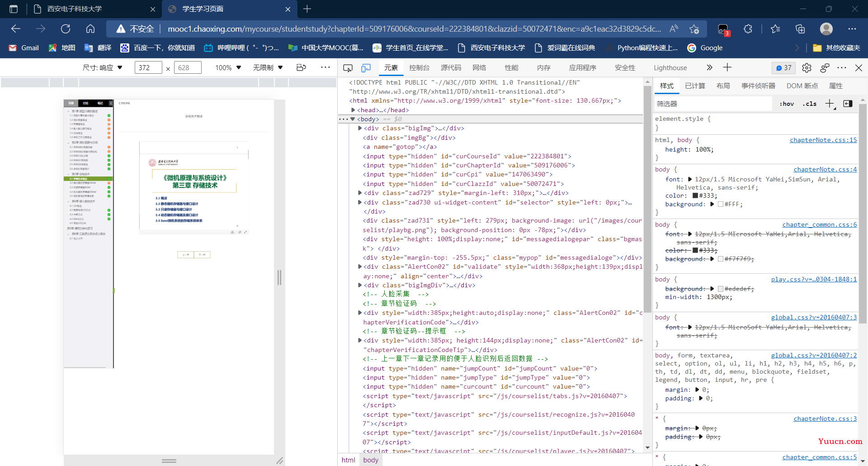Collapse the body element node
868x466 pixels.
coord(353,119)
